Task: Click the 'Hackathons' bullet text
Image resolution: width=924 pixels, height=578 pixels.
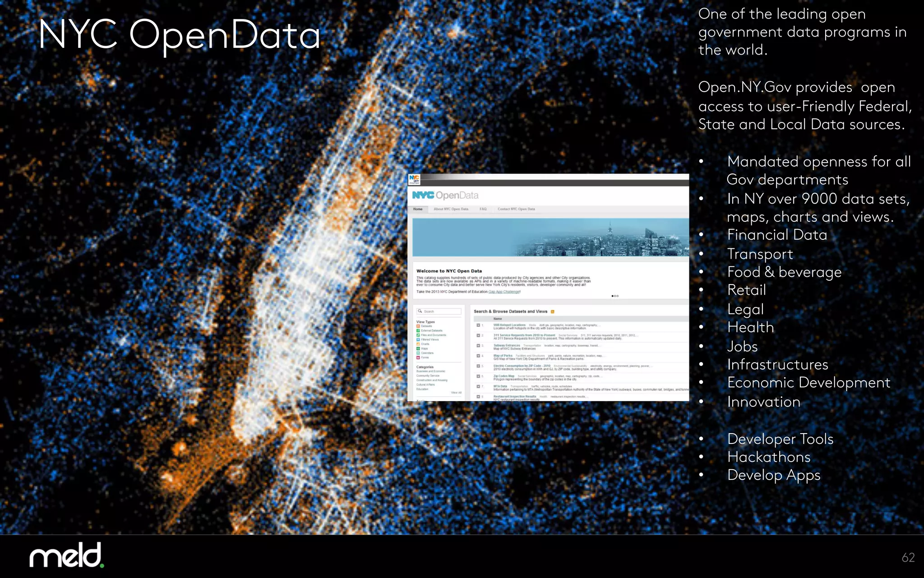Action: (769, 457)
